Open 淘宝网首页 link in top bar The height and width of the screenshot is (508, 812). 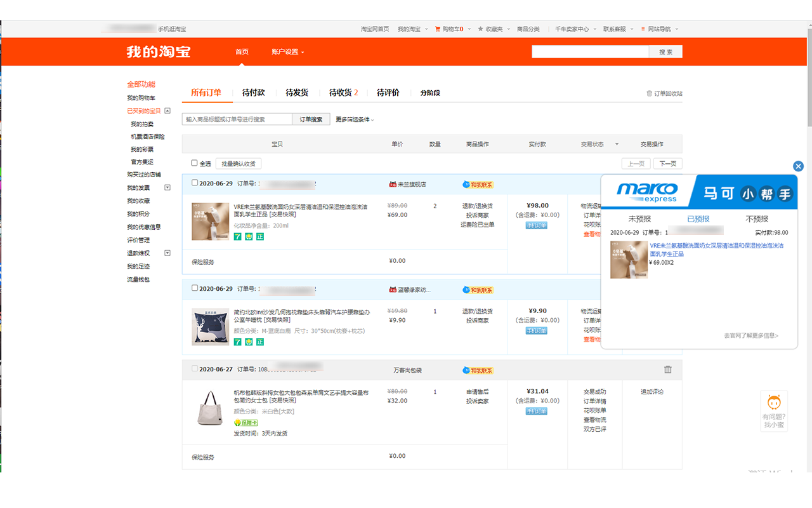coord(375,29)
